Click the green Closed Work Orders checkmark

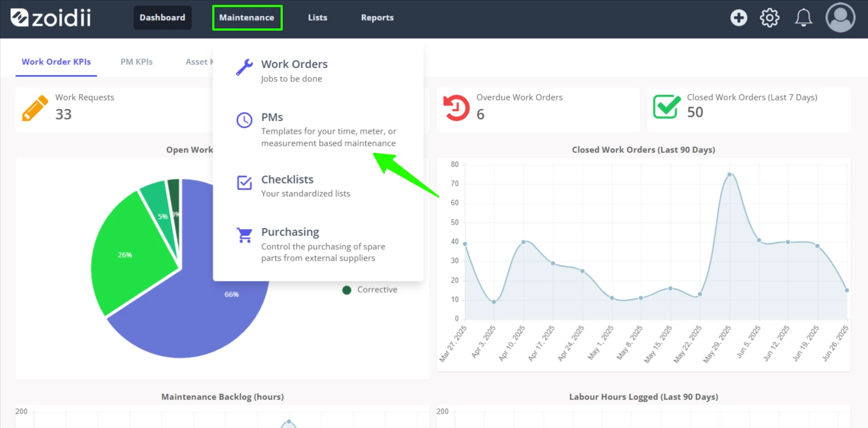point(667,106)
